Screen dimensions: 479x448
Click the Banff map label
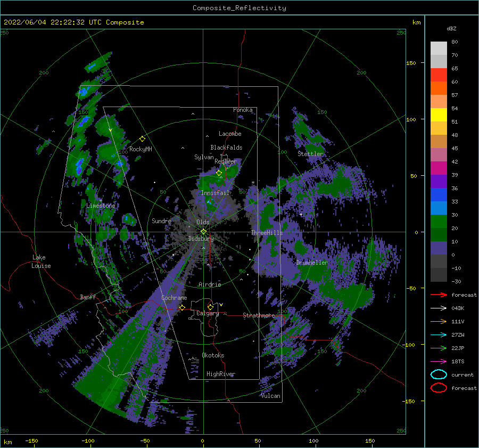(x=88, y=297)
